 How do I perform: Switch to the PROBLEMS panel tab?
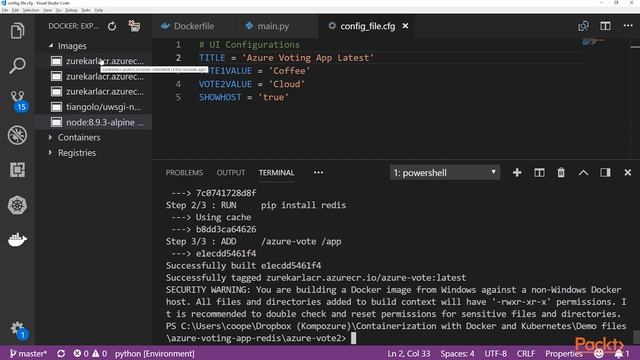184,173
